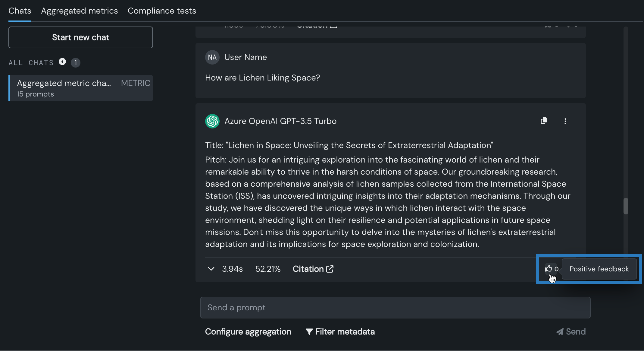Open Configure aggregation settings

pyautogui.click(x=248, y=332)
